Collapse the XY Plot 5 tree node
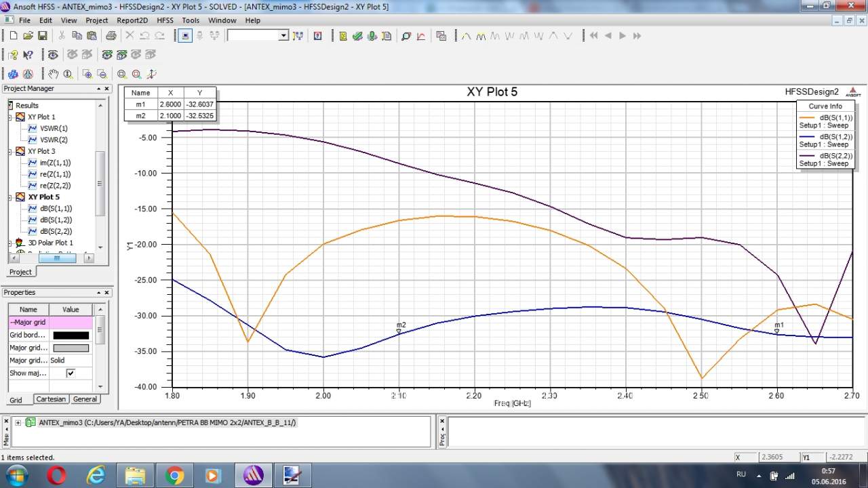This screenshot has width=868, height=488. coord(10,197)
